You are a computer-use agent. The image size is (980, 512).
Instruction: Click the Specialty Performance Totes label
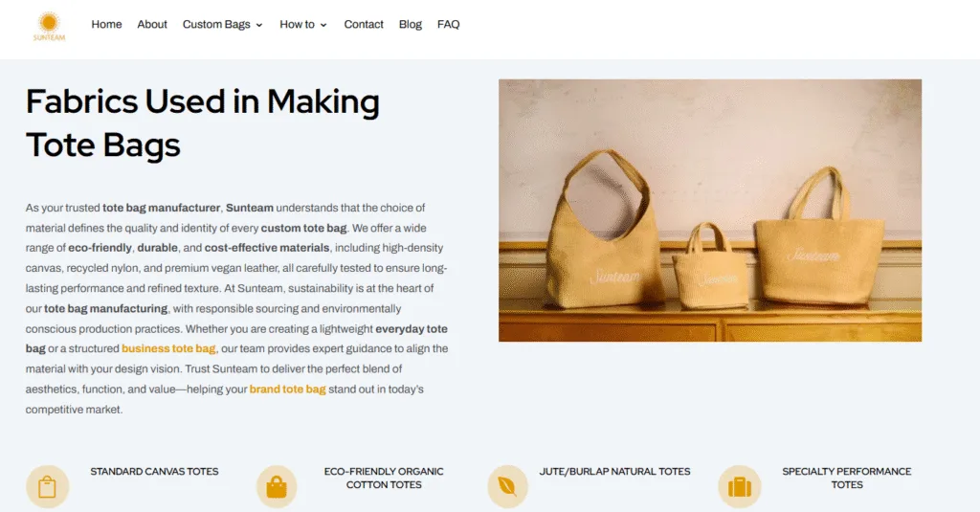tap(847, 479)
